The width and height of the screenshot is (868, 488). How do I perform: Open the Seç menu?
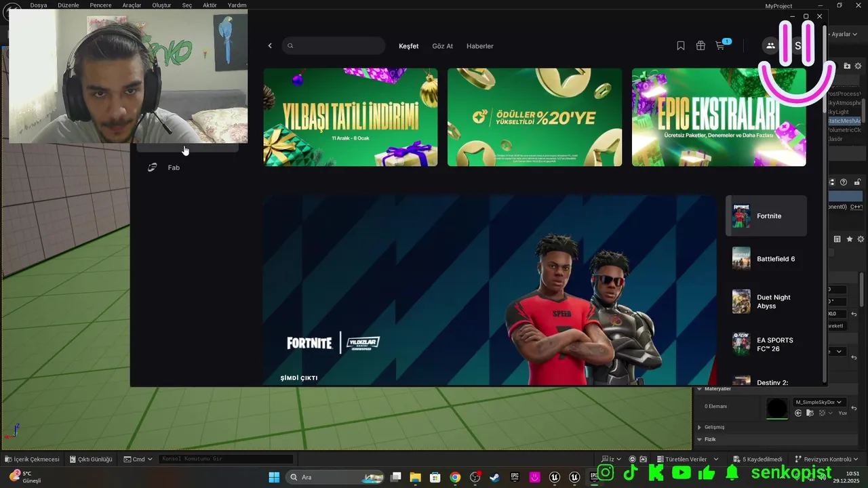[187, 5]
